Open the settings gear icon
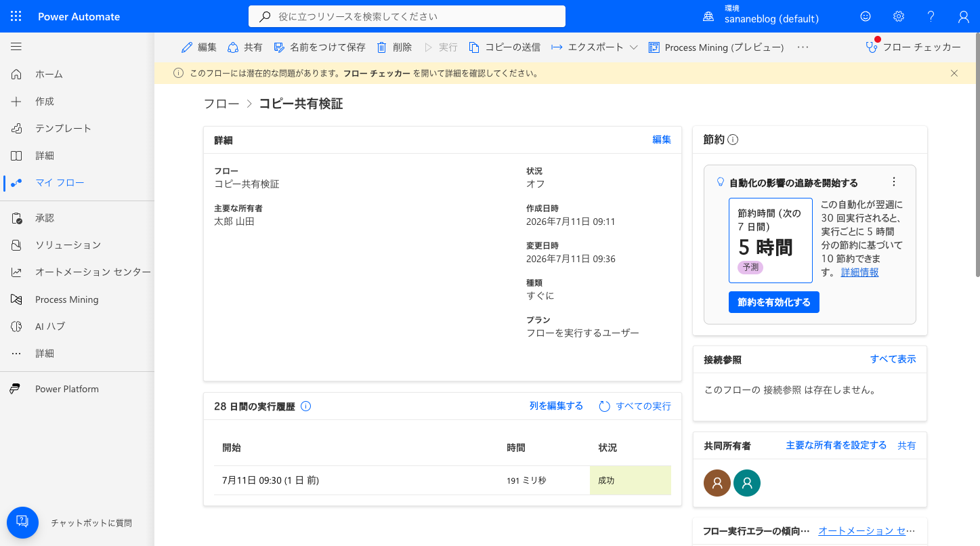Viewport: 980px width, 546px height. coord(899,16)
